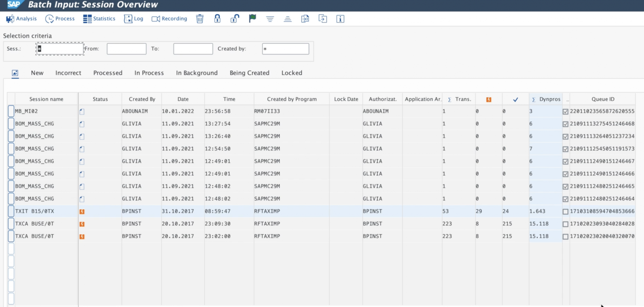Viewport: 644px width, 307px height.
Task: Select the overview picture icon tab
Action: pyautogui.click(x=15, y=73)
